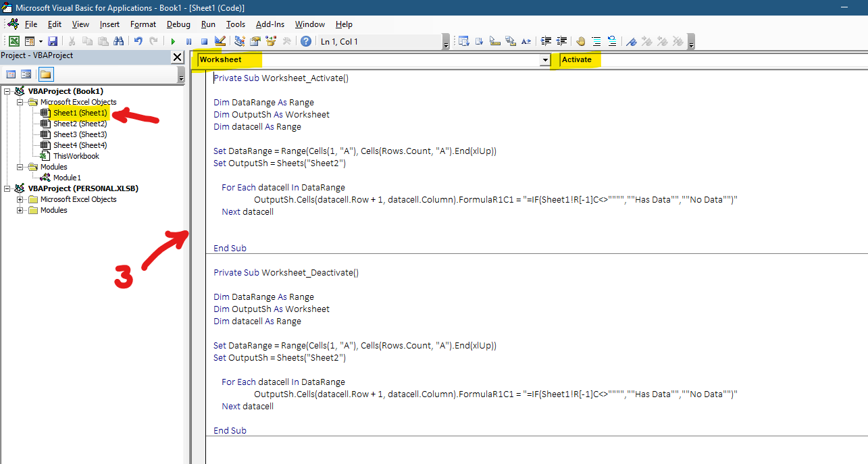Expand PERSONAL.XLSB's Modules folder
The width and height of the screenshot is (868, 464).
click(20, 210)
